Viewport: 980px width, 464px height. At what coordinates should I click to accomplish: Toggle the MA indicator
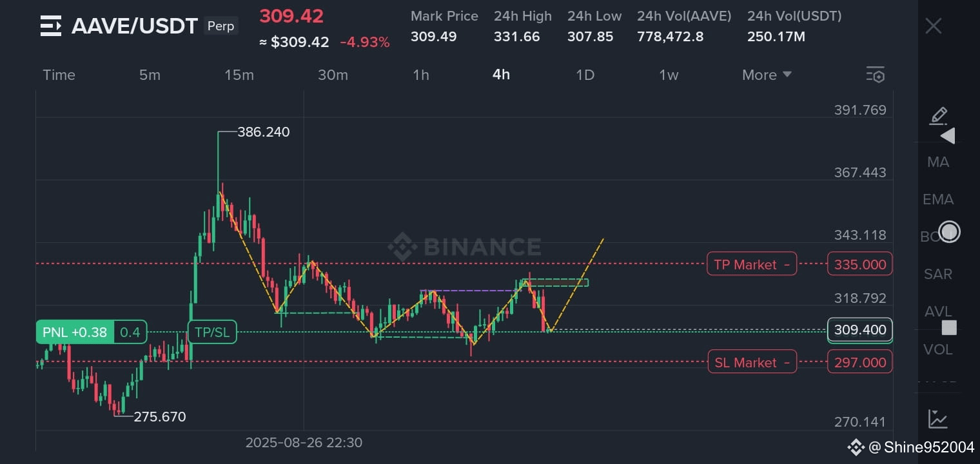[x=938, y=162]
